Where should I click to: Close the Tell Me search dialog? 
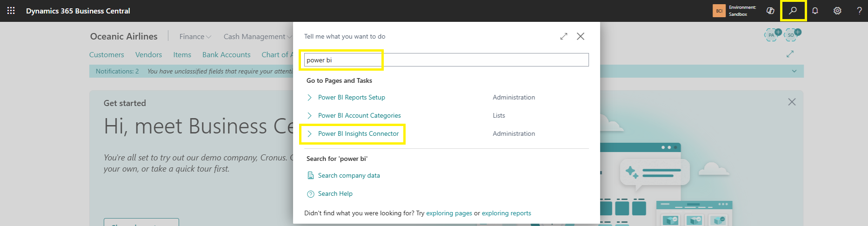581,36
